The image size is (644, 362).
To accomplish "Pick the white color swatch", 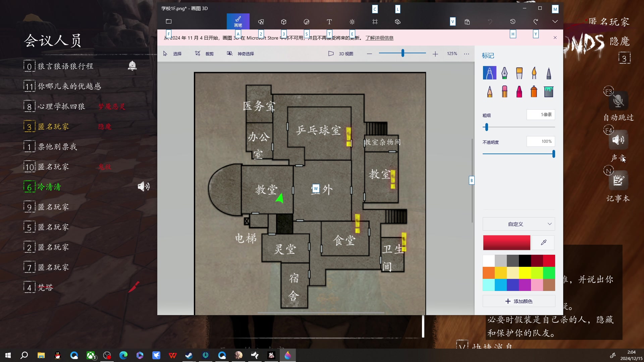I will click(x=489, y=260).
